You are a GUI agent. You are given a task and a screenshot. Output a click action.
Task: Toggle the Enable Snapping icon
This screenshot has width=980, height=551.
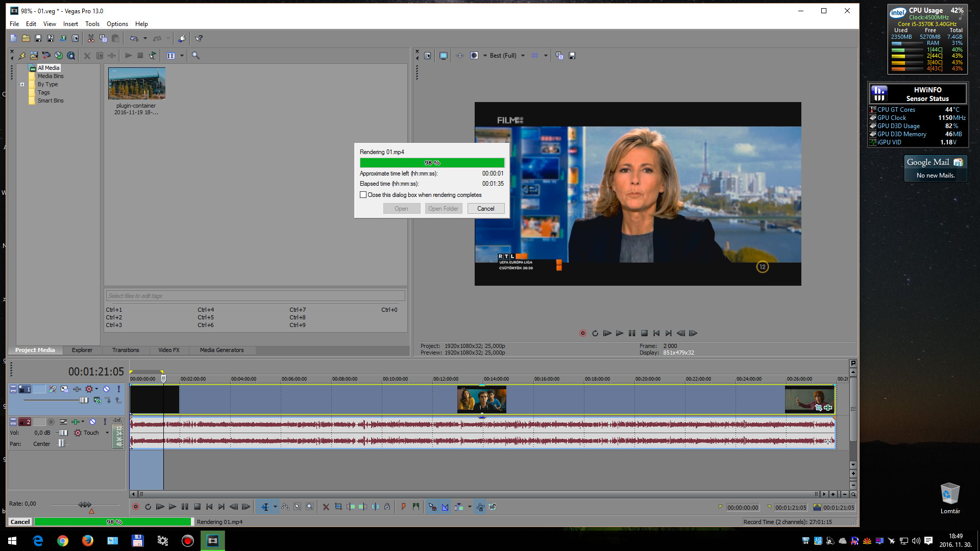click(432, 507)
